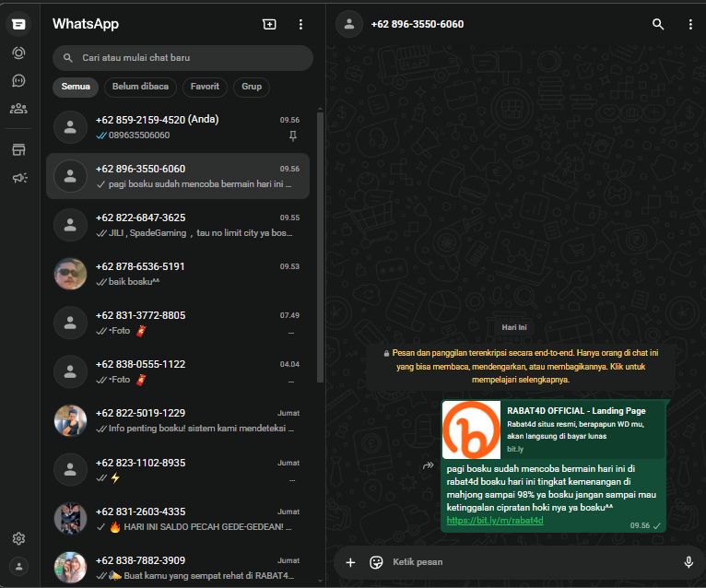Select the Grup filter tab
Screen dimensions: 706x588
tap(252, 87)
